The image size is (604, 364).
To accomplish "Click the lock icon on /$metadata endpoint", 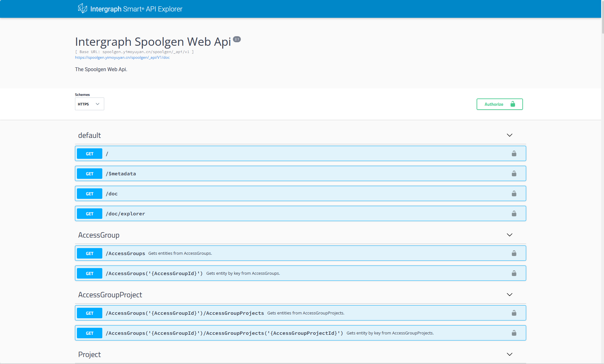I will coord(514,174).
